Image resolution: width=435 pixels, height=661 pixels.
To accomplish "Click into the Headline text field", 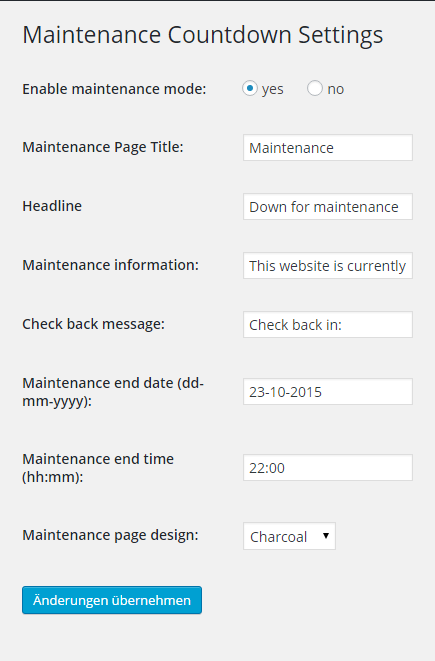I will tap(328, 207).
